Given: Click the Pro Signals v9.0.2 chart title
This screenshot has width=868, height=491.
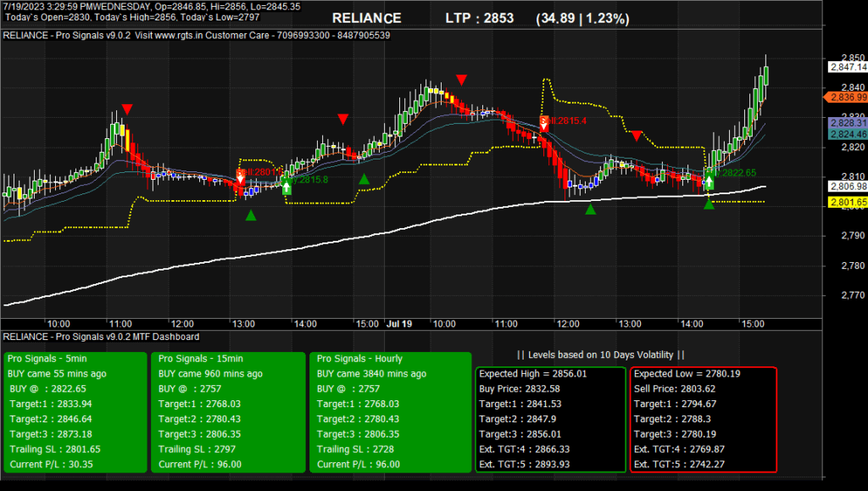Looking at the screenshot, I should pos(197,36).
